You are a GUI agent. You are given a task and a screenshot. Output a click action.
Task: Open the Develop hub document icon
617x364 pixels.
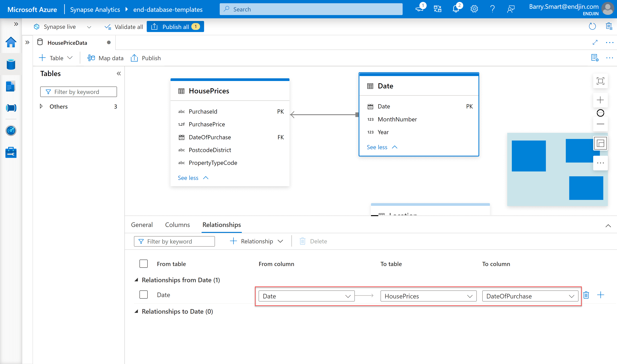[11, 86]
